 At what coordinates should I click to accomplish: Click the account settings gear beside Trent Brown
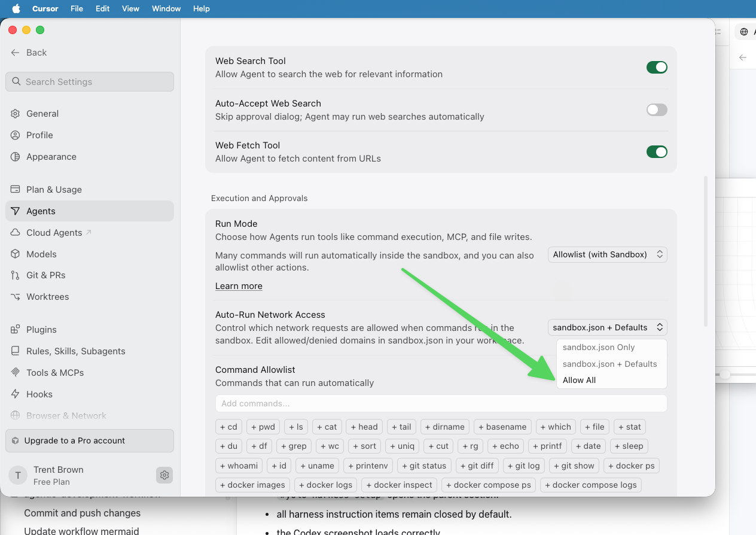[164, 475]
